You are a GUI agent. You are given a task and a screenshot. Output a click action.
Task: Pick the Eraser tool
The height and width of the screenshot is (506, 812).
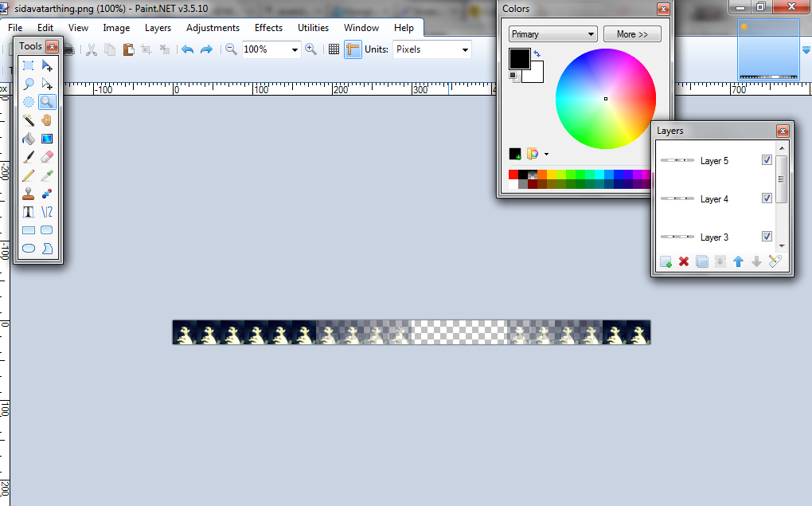click(x=47, y=157)
